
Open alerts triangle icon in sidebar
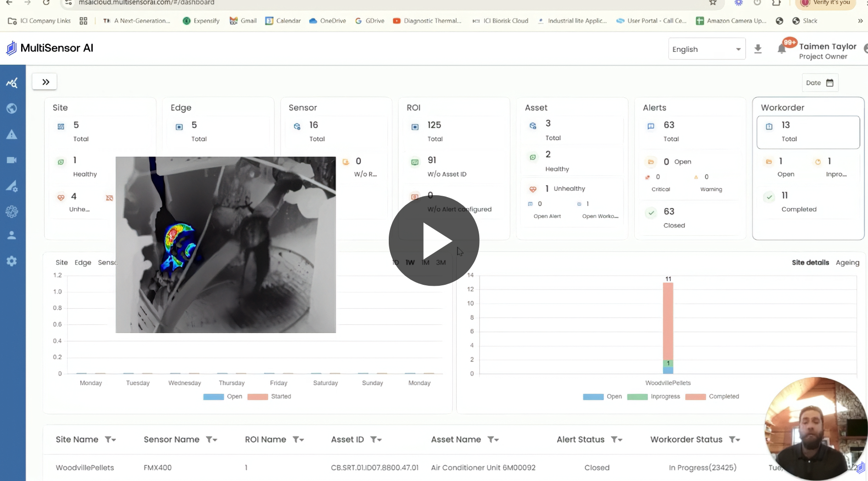coord(12,135)
